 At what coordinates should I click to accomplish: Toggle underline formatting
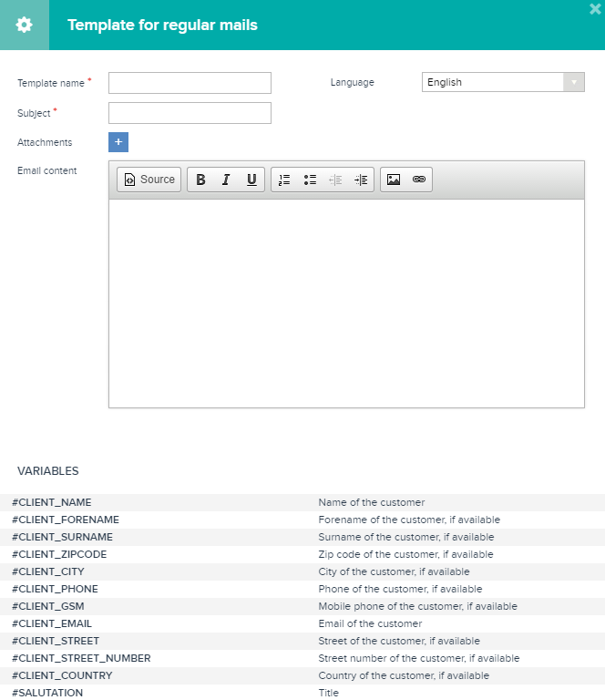[x=251, y=180]
